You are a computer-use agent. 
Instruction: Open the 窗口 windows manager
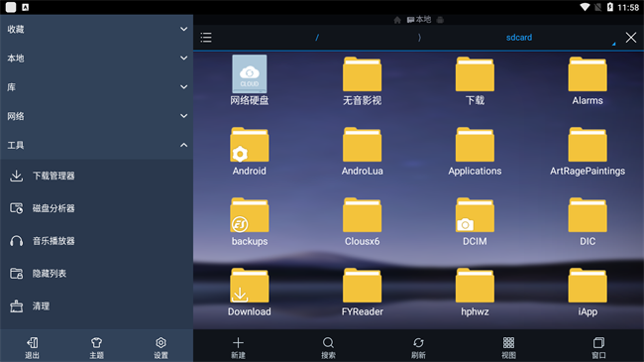598,347
